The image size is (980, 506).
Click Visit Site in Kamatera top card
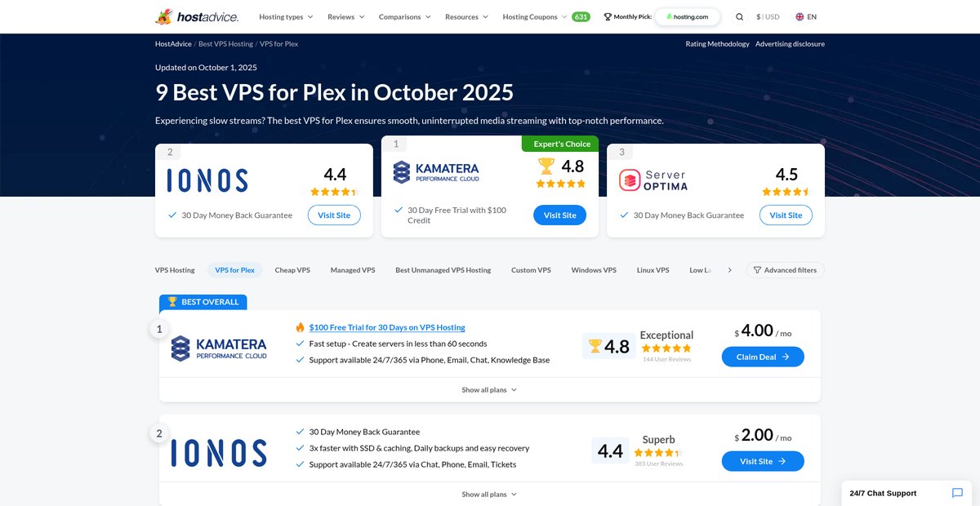pyautogui.click(x=559, y=215)
